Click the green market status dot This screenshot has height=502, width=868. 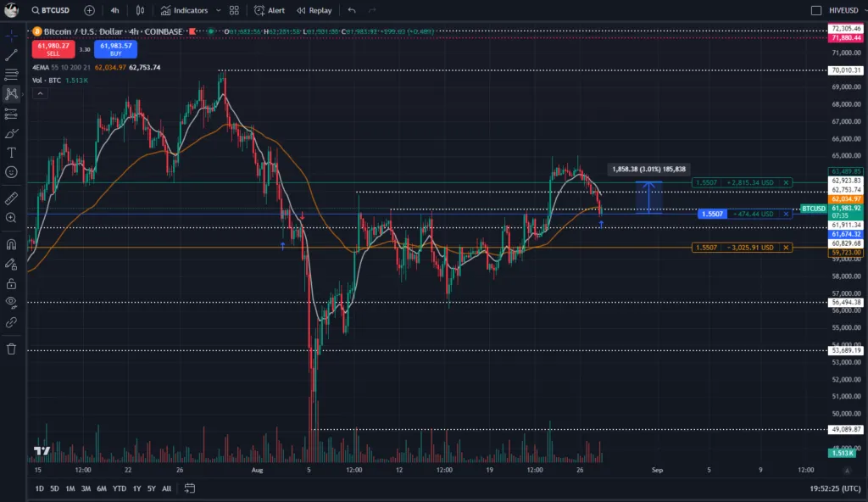pyautogui.click(x=210, y=31)
